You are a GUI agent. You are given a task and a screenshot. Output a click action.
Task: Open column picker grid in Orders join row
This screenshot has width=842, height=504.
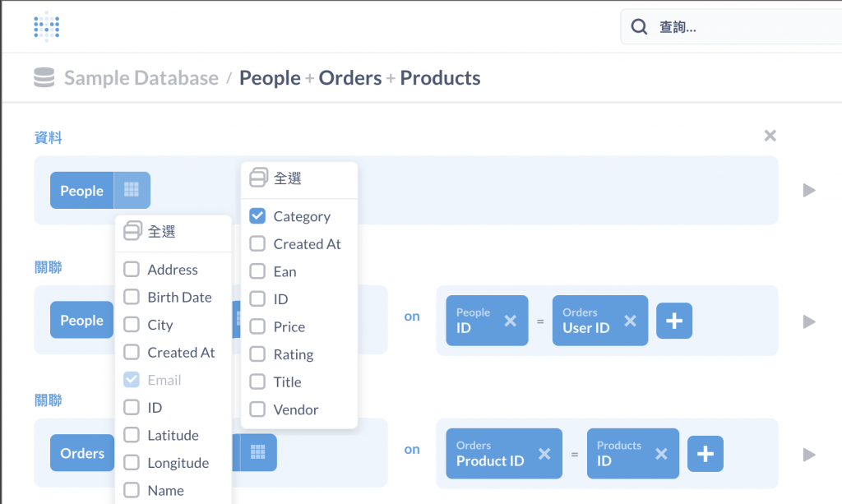pyautogui.click(x=257, y=452)
